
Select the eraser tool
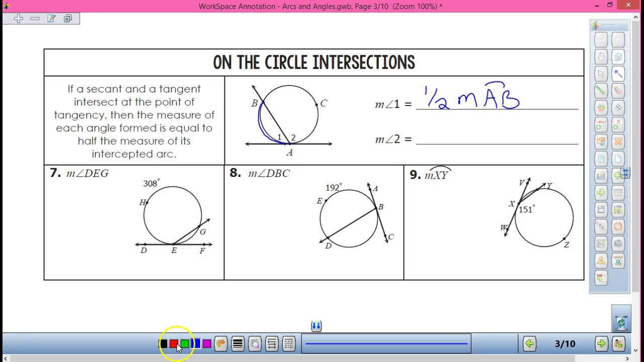pyautogui.click(x=618, y=91)
